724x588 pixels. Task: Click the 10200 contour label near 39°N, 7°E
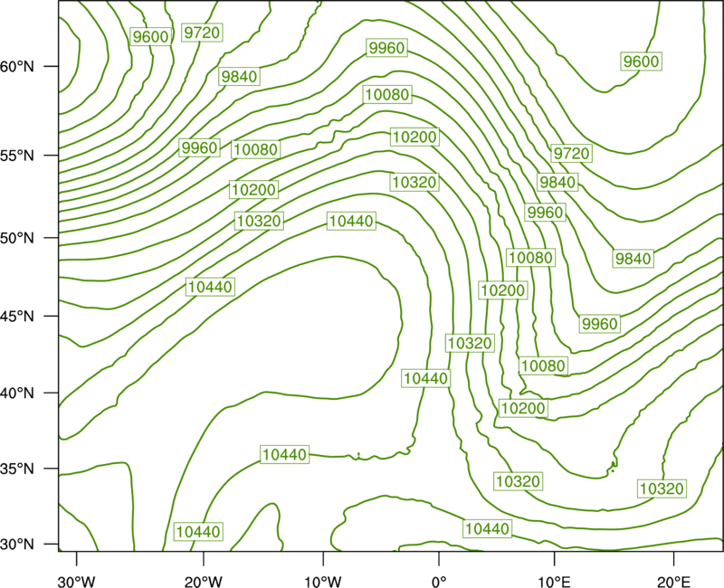coord(524,408)
